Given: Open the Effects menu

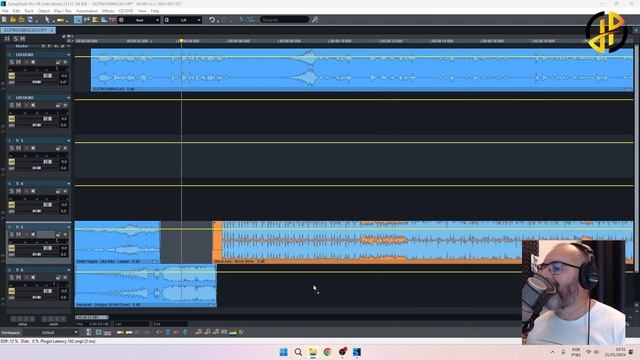Looking at the screenshot, I should (x=108, y=11).
